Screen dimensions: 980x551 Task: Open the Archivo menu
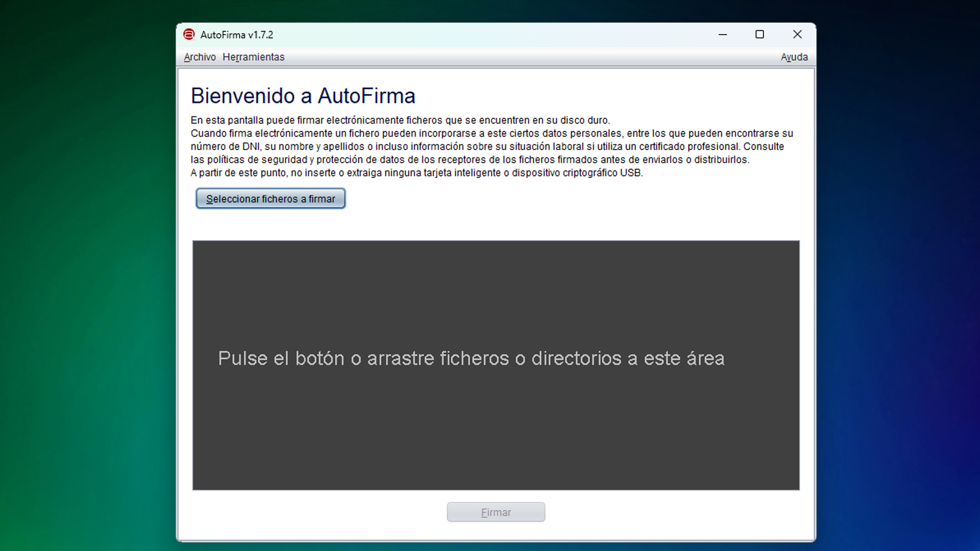tap(200, 57)
